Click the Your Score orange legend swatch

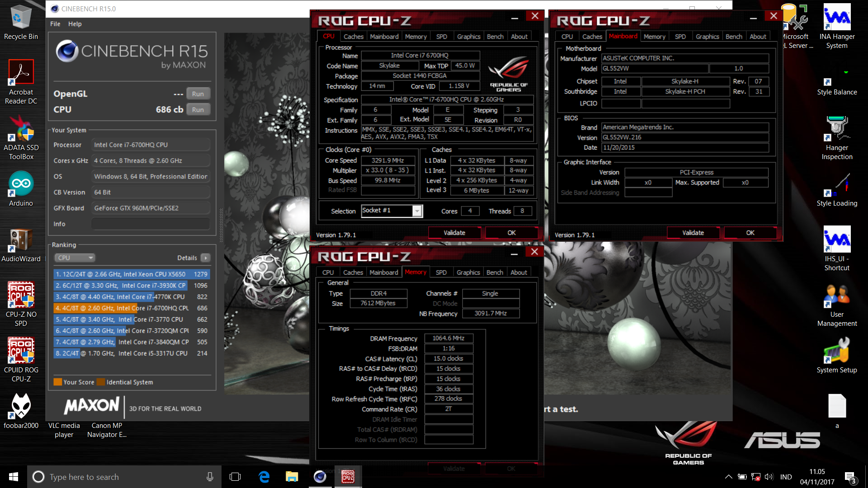point(57,382)
